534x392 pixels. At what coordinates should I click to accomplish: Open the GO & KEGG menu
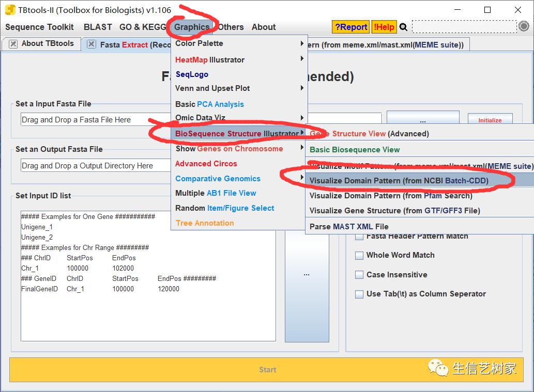click(x=143, y=27)
